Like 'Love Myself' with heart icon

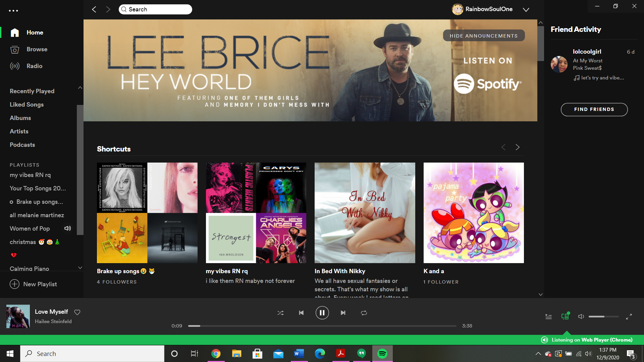(77, 312)
